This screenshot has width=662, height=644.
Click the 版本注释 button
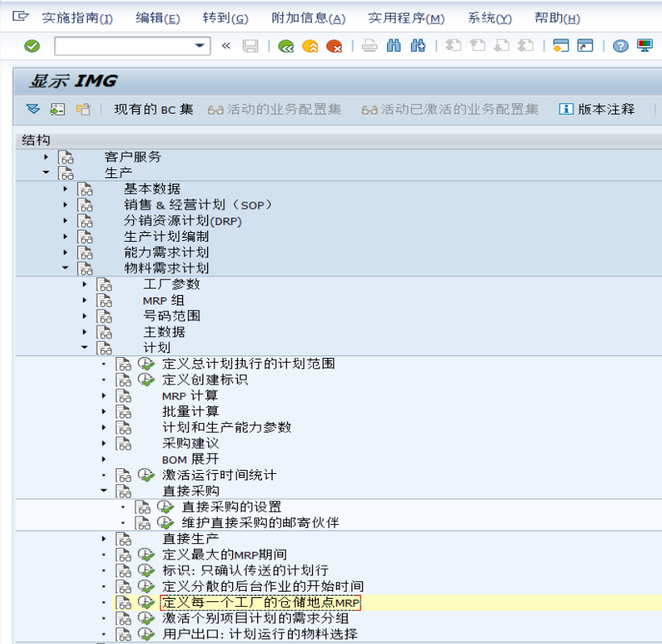[x=597, y=110]
